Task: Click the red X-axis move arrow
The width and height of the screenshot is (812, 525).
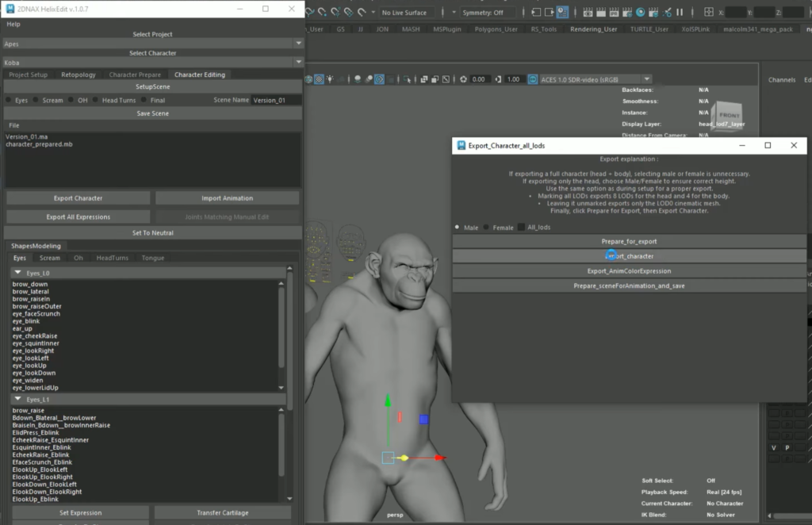Action: point(439,458)
